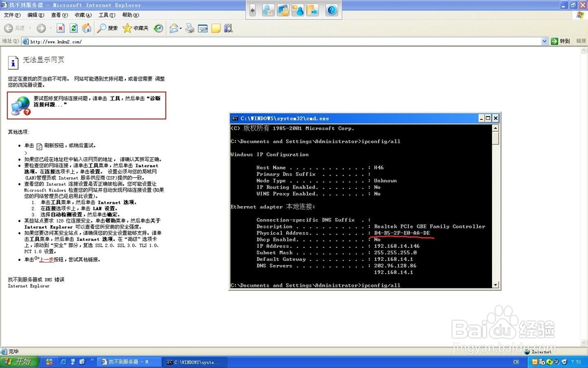This screenshot has width=588, height=368.
Task: Open the Tools (工具) menu
Action: 107,15
